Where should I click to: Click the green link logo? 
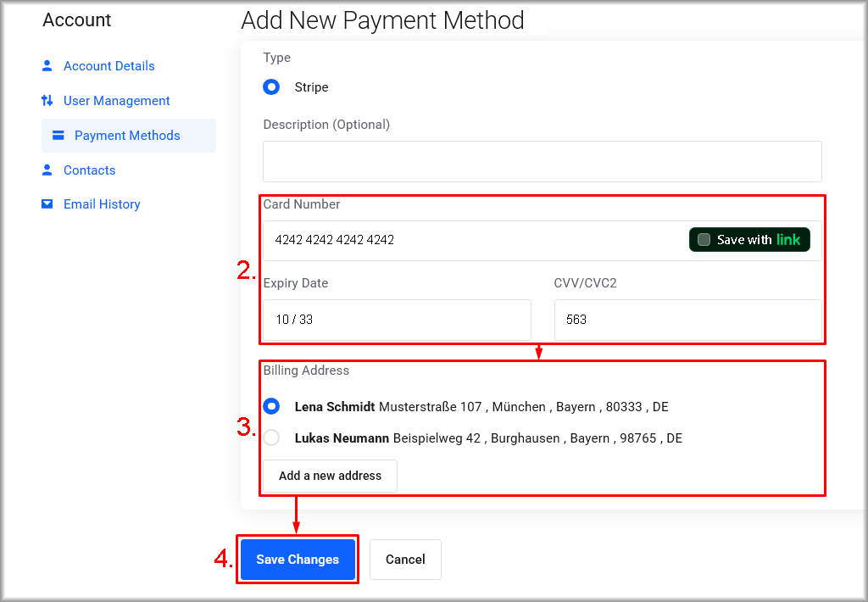(x=788, y=240)
